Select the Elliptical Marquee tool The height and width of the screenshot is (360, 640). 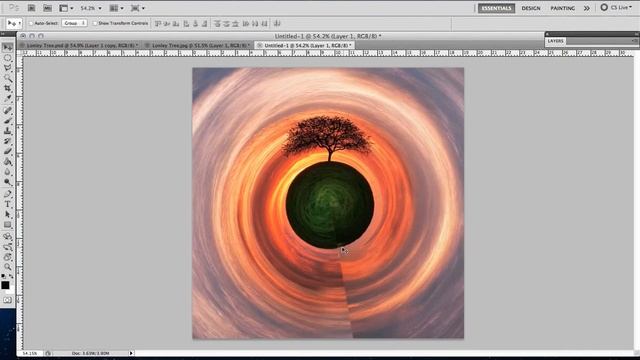[x=7, y=58]
